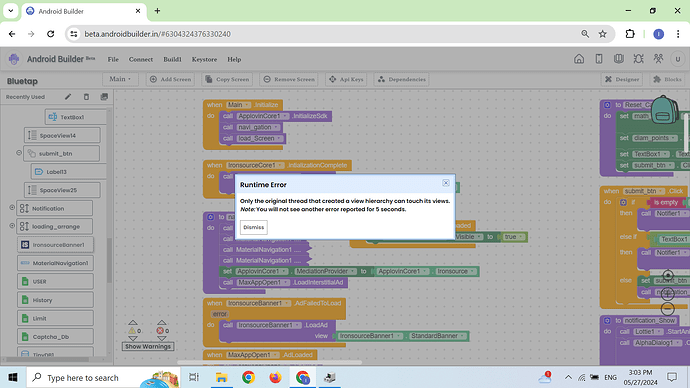Expand the Notification component node
The width and height of the screenshot is (690, 388).
click(12, 208)
